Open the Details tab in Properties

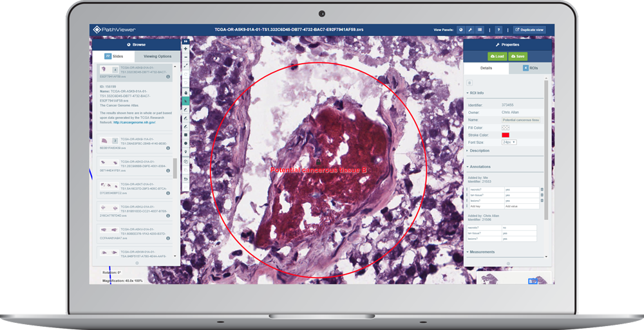tap(486, 68)
